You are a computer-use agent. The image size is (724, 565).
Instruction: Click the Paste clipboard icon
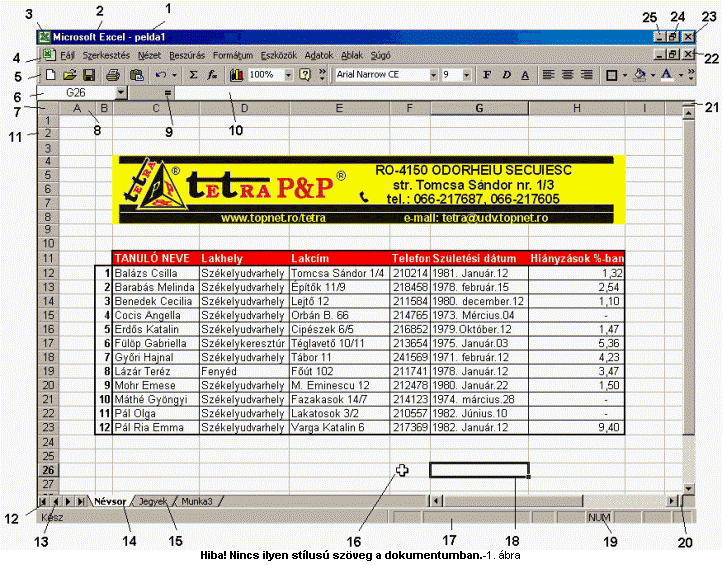137,75
